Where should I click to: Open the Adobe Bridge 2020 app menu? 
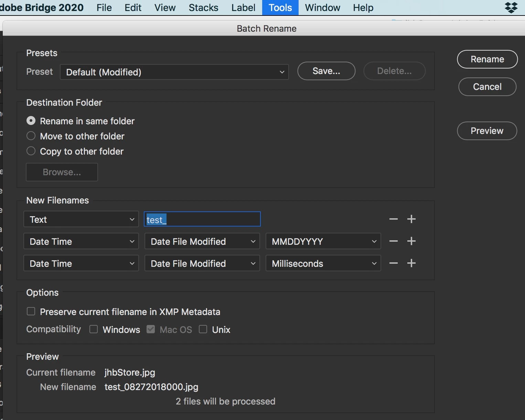pyautogui.click(x=42, y=8)
